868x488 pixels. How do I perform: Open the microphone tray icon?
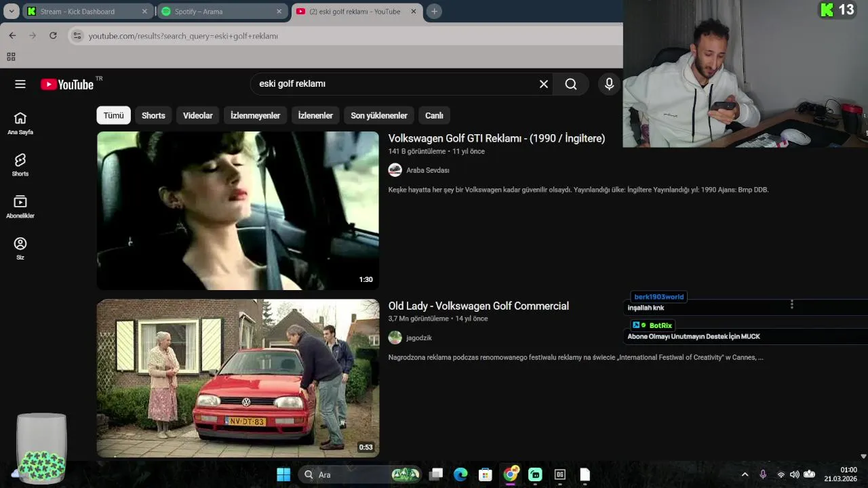pyautogui.click(x=763, y=474)
